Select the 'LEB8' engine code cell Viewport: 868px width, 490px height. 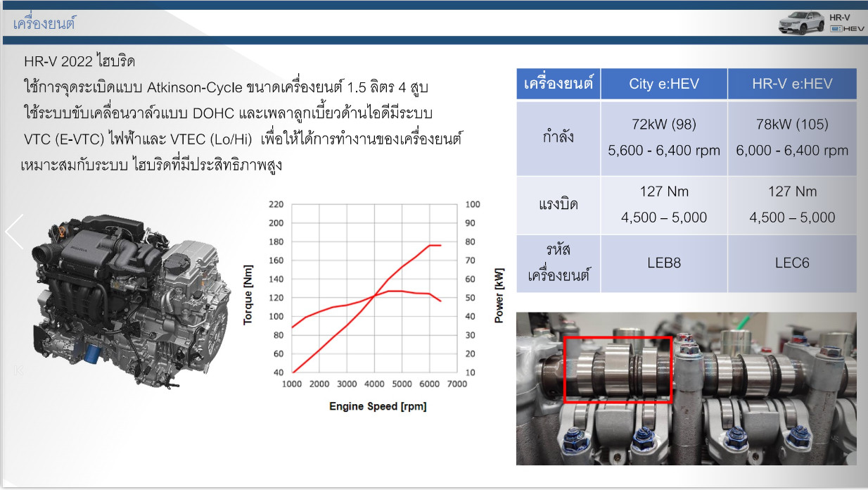coord(664,263)
